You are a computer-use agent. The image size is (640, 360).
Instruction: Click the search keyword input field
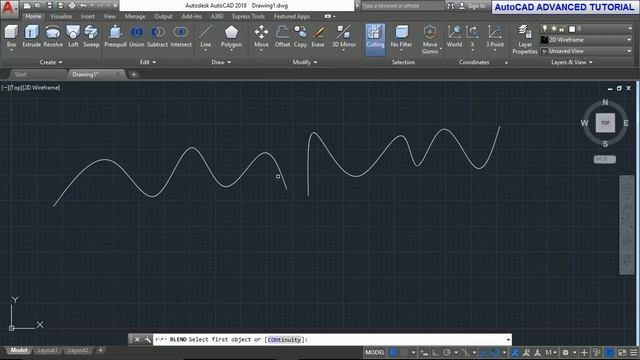(402, 6)
